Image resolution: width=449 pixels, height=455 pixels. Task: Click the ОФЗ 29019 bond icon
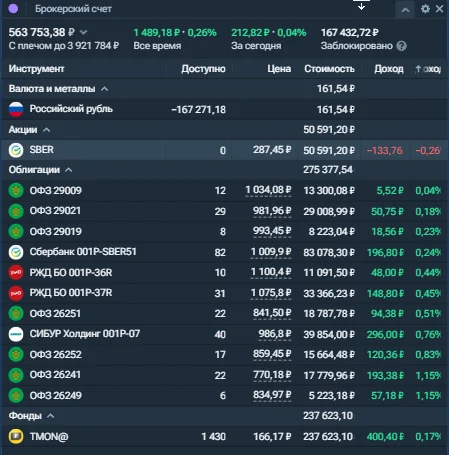click(x=16, y=231)
